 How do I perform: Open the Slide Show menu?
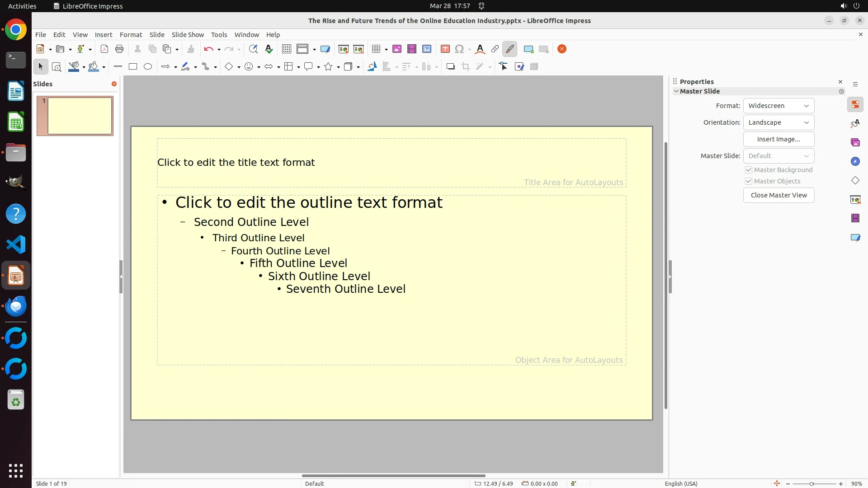pyautogui.click(x=188, y=35)
